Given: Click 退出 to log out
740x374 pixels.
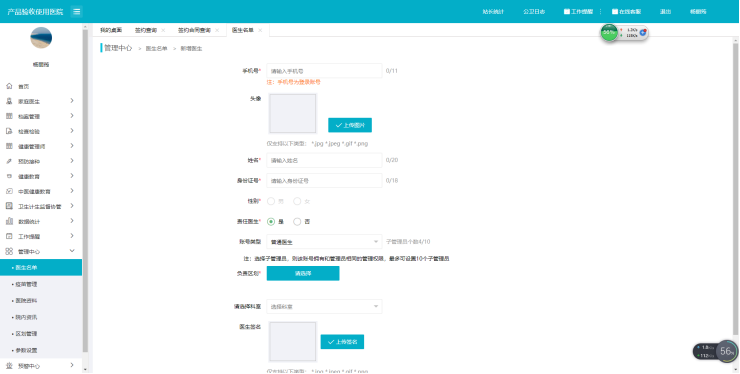Looking at the screenshot, I should [x=665, y=11].
